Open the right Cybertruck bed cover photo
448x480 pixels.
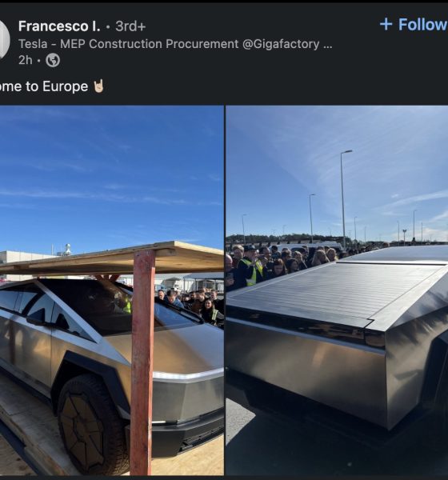click(x=337, y=290)
